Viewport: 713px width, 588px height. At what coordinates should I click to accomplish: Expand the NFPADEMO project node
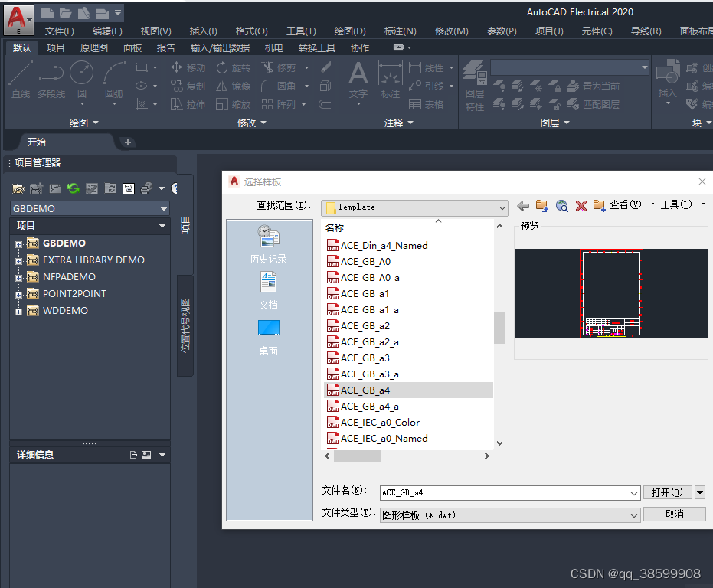18,279
